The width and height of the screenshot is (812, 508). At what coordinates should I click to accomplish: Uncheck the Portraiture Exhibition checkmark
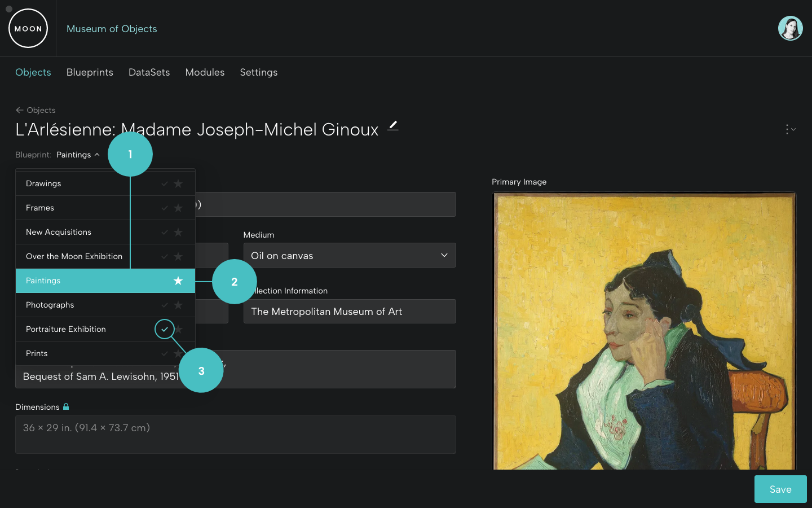tap(165, 329)
